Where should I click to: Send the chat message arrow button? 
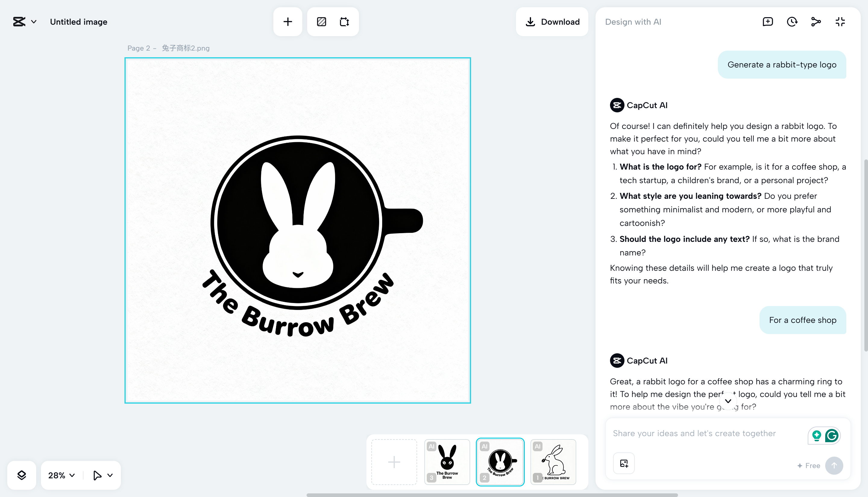834,466
